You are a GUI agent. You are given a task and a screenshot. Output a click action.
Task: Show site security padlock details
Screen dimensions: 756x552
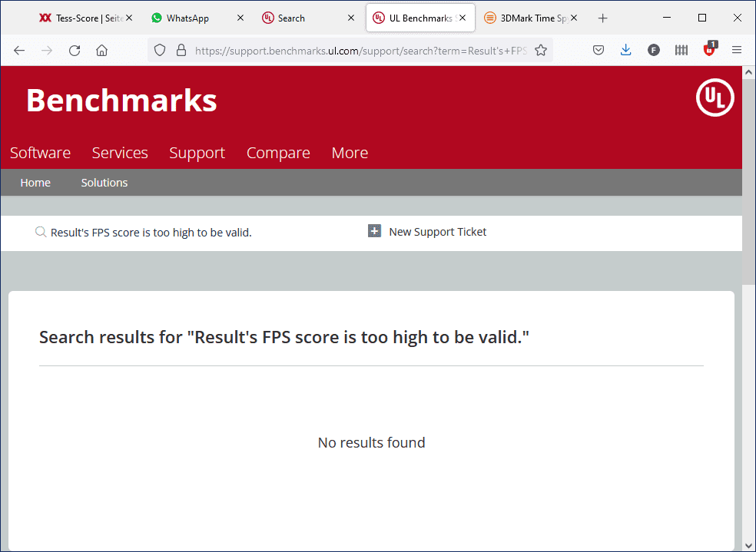coord(181,50)
